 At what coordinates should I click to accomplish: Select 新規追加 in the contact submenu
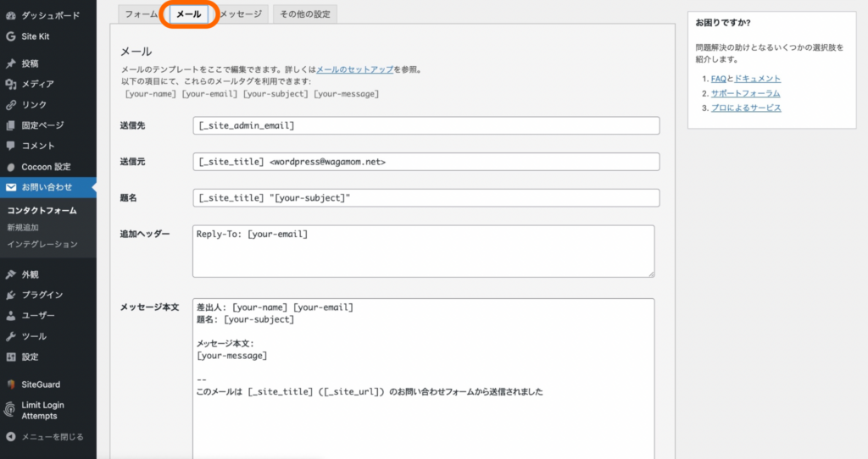click(x=23, y=227)
